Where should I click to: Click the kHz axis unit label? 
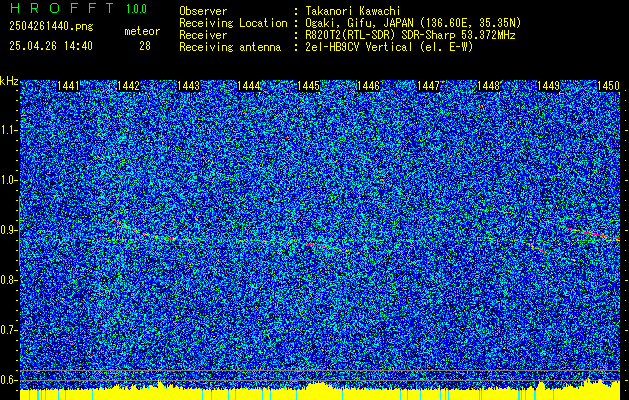9,81
